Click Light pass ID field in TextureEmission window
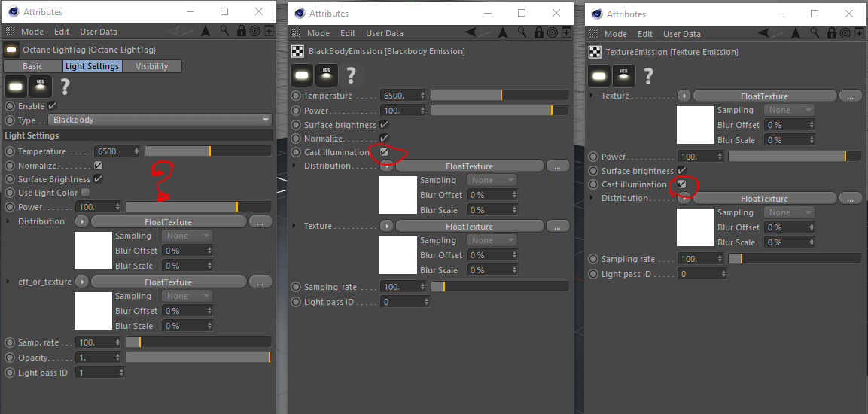The height and width of the screenshot is (414, 868). click(702, 274)
